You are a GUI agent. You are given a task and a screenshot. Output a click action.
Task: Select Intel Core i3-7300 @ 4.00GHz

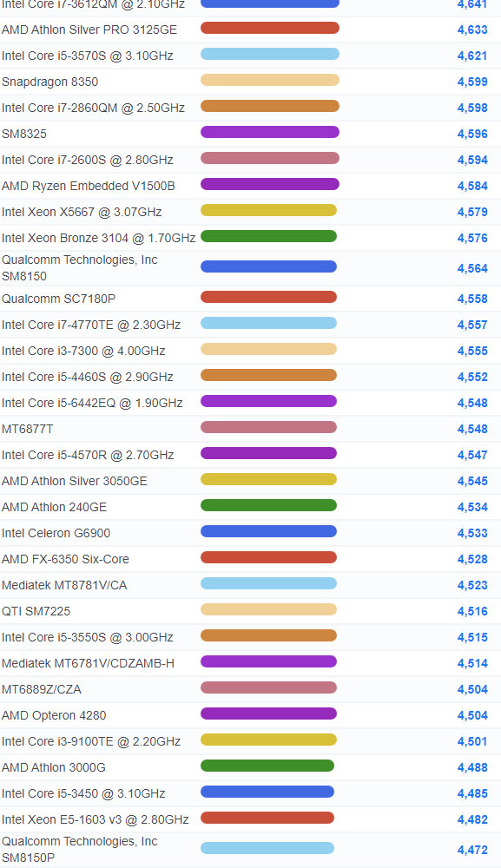pyautogui.click(x=83, y=351)
